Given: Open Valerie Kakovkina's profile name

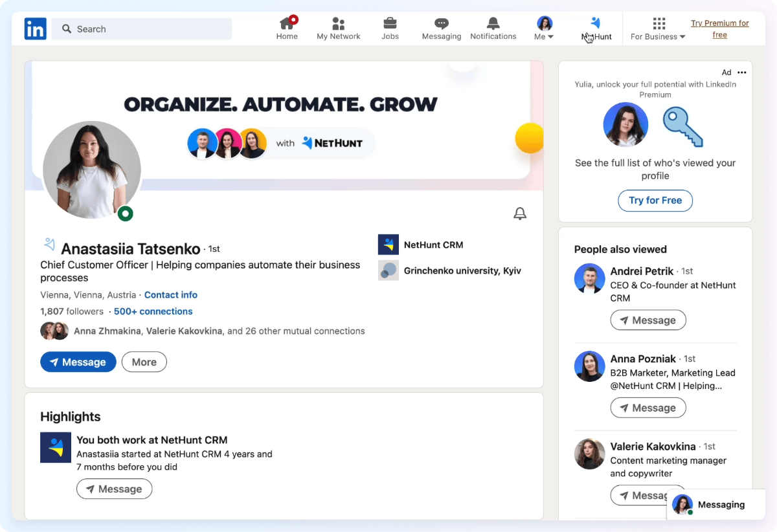Looking at the screenshot, I should [x=653, y=447].
